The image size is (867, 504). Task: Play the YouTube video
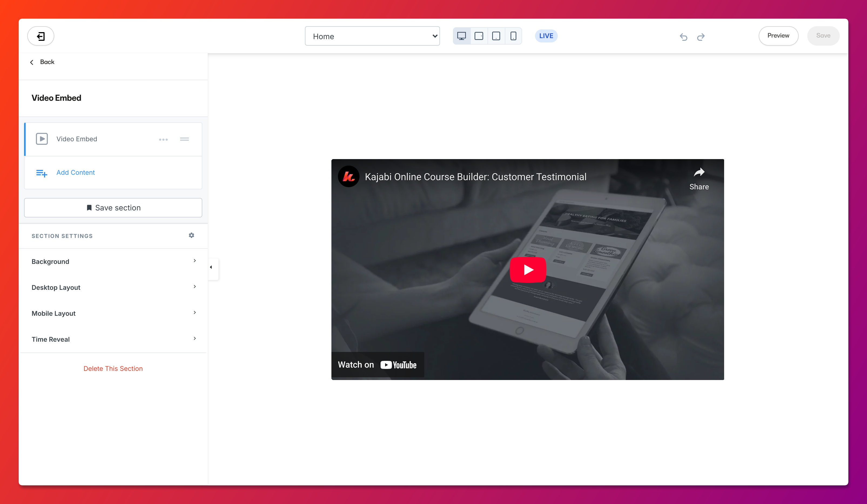[527, 270]
